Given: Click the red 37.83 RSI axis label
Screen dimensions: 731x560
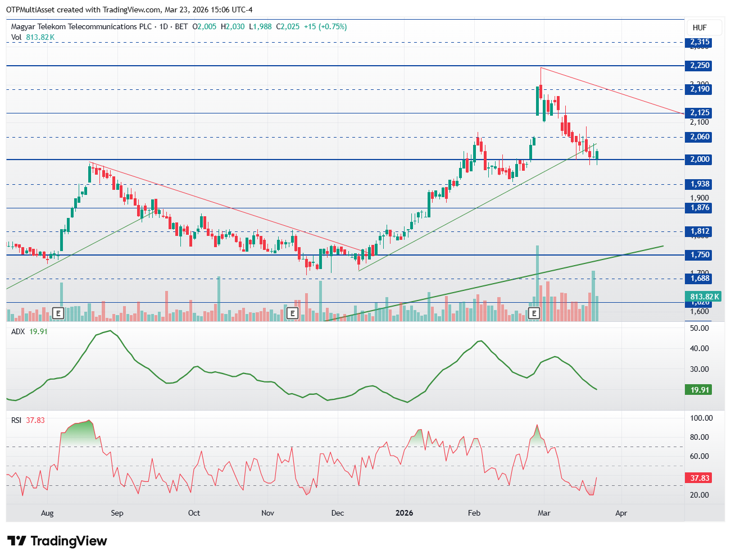Looking at the screenshot, I should (700, 478).
